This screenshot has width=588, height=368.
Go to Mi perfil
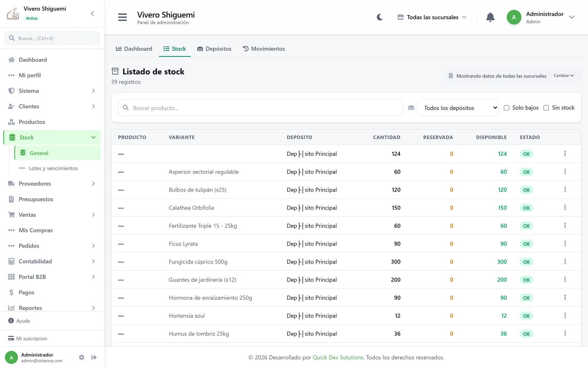52,75
